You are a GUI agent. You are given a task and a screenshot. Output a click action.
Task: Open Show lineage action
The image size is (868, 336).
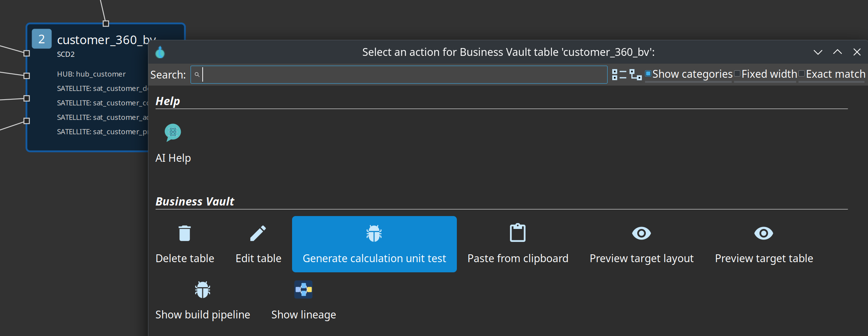(x=303, y=300)
